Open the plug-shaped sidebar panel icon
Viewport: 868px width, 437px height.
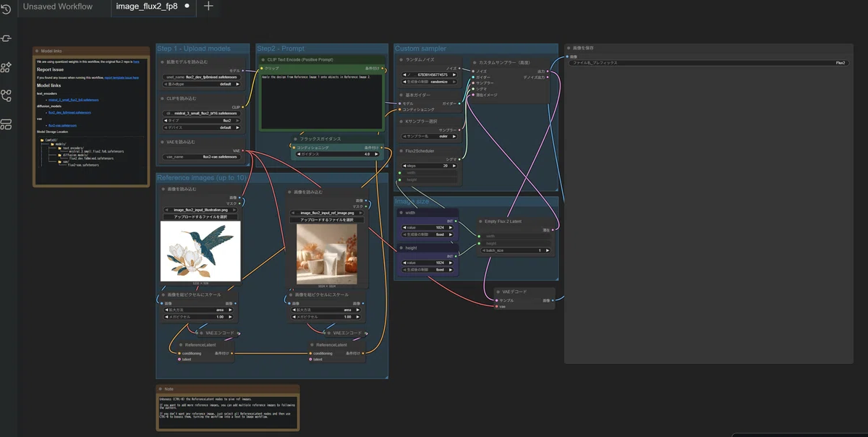click(x=7, y=38)
